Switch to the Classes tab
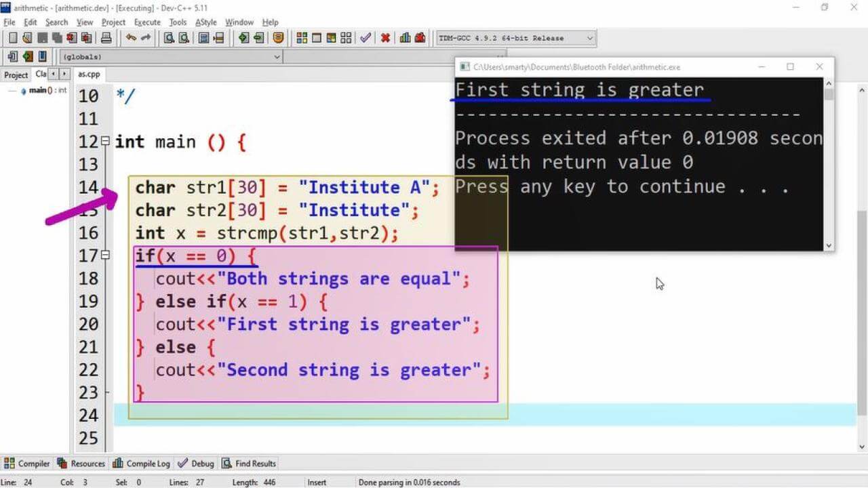 click(x=41, y=74)
